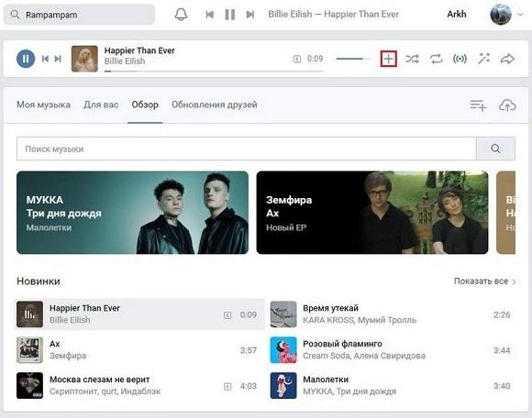Toggle shuffle playback
This screenshot has width=532, height=418.
point(412,59)
